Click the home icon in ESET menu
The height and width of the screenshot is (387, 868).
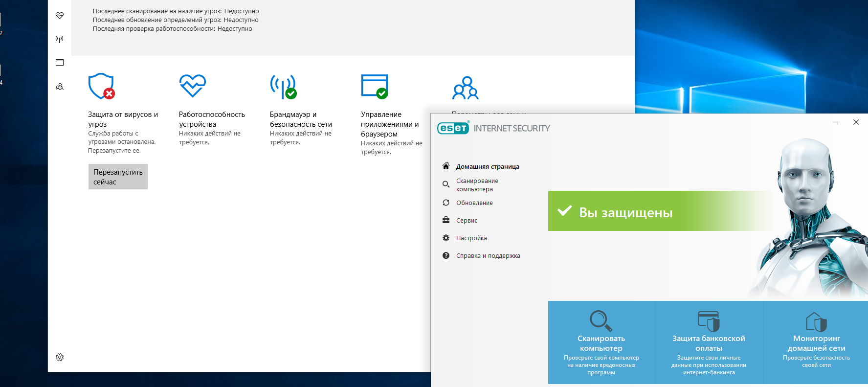click(x=446, y=166)
